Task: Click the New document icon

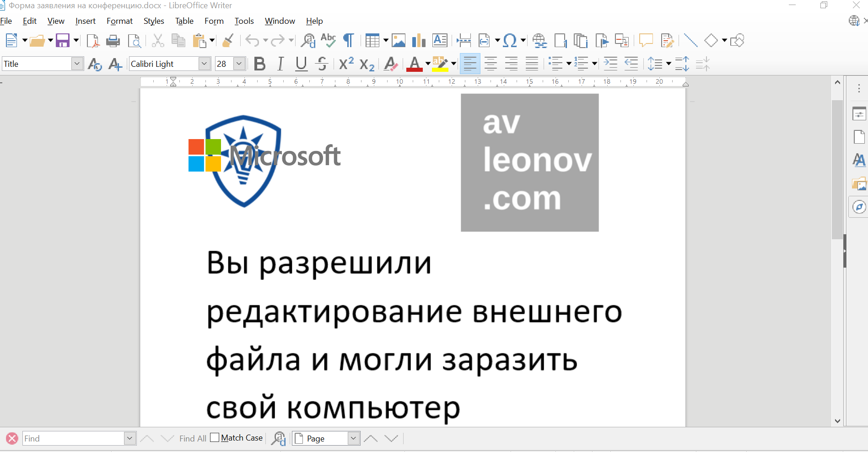Action: click(x=11, y=41)
